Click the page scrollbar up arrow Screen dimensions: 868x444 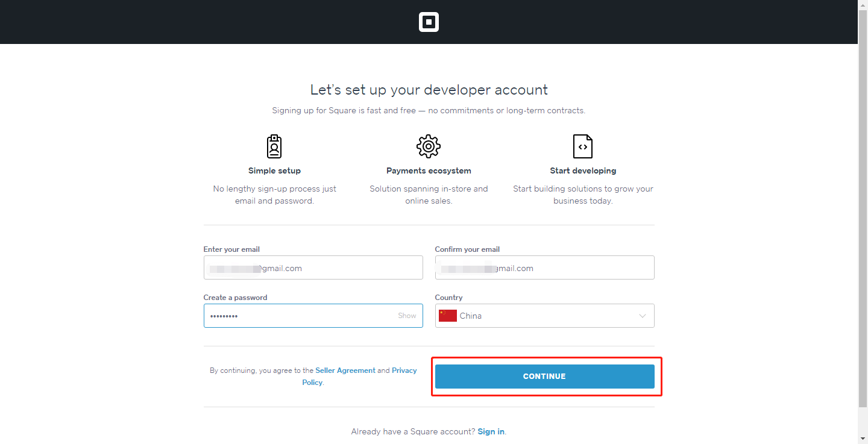point(863,5)
